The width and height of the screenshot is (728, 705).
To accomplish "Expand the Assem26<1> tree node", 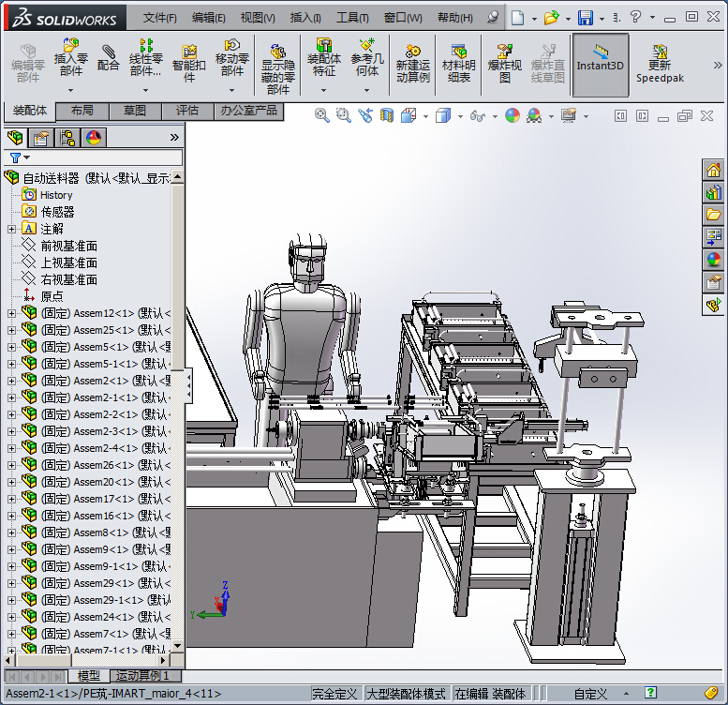I will click(x=11, y=465).
